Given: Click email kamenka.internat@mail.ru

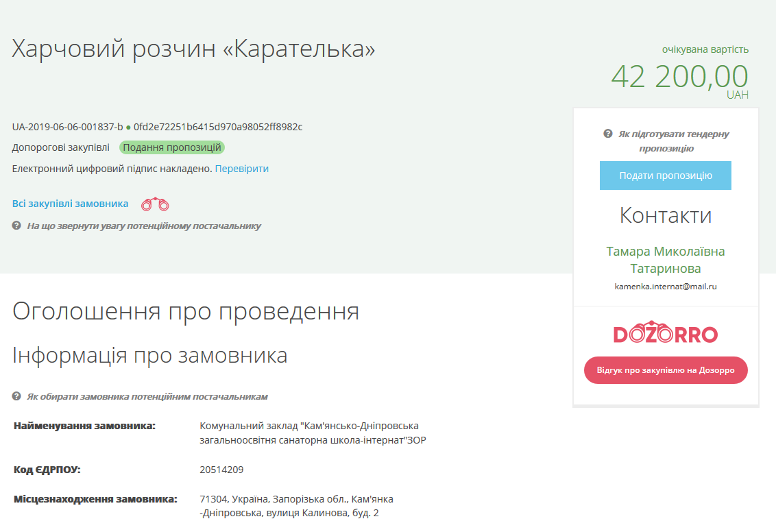Looking at the screenshot, I should 665,287.
